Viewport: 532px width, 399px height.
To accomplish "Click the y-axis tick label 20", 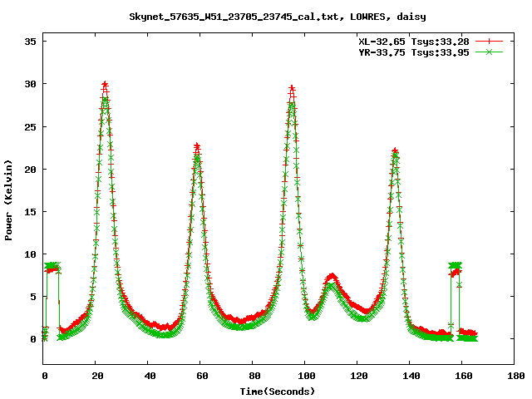I will click(30, 170).
